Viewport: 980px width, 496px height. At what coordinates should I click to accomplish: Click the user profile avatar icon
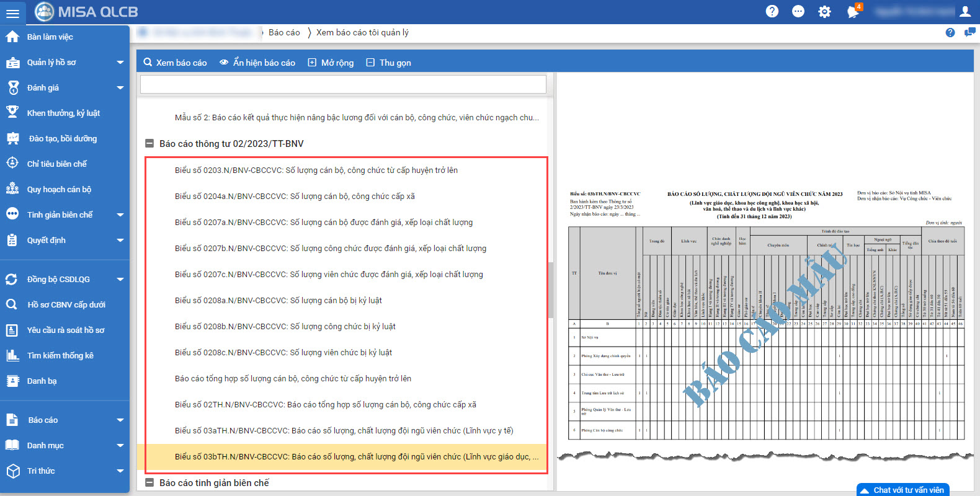click(x=964, y=11)
